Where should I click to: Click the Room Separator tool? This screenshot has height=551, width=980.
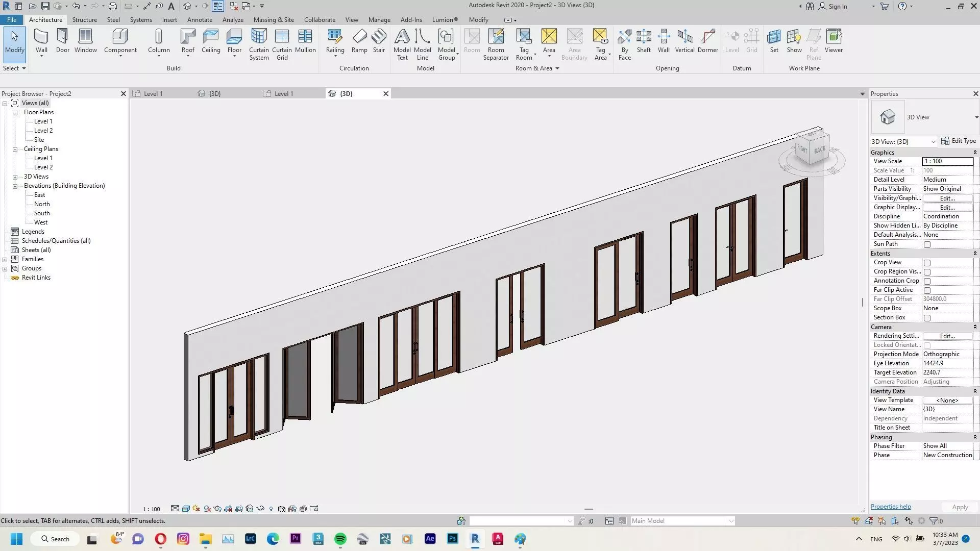(496, 44)
